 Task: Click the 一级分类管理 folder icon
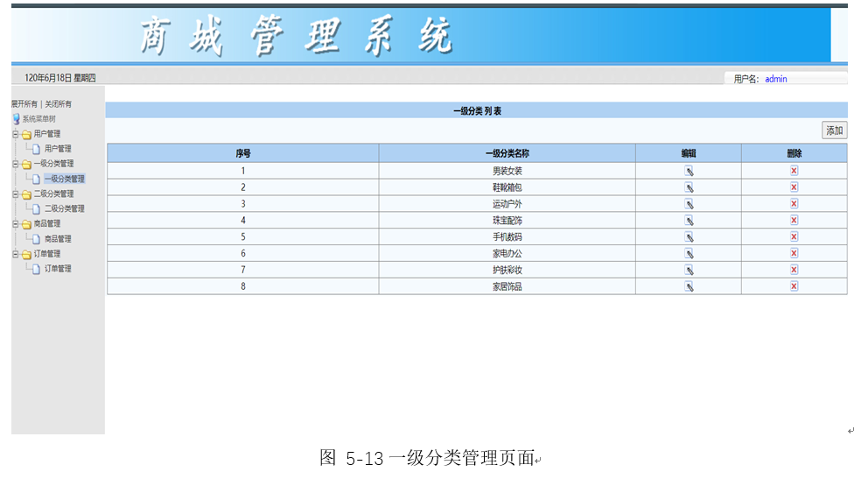pyautogui.click(x=26, y=164)
